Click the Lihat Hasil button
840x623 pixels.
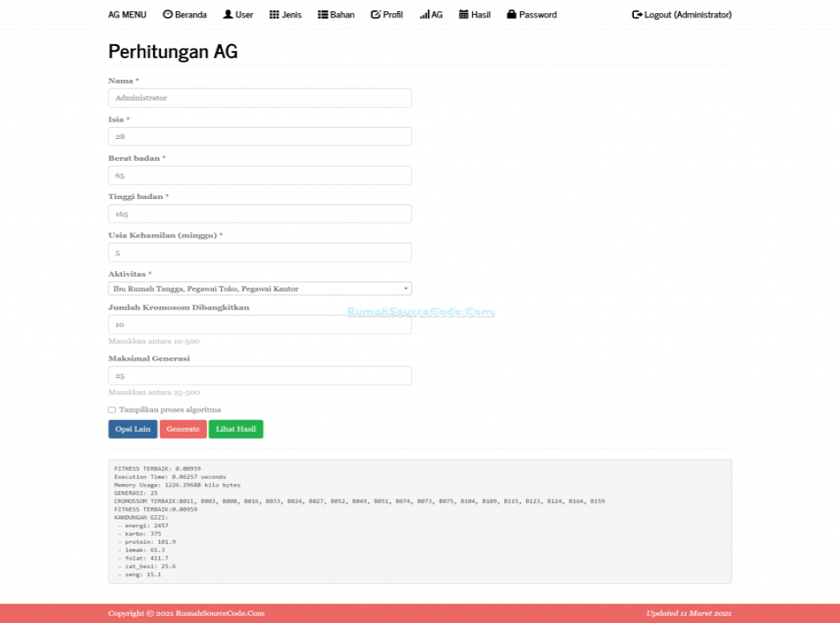click(x=236, y=428)
